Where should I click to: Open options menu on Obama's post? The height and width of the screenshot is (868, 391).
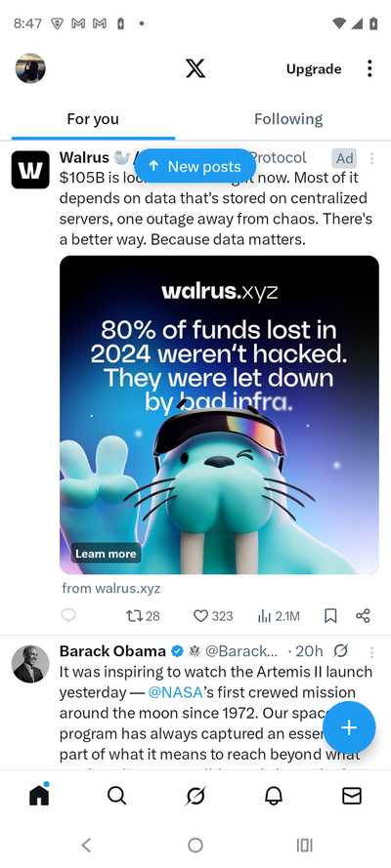(371, 651)
